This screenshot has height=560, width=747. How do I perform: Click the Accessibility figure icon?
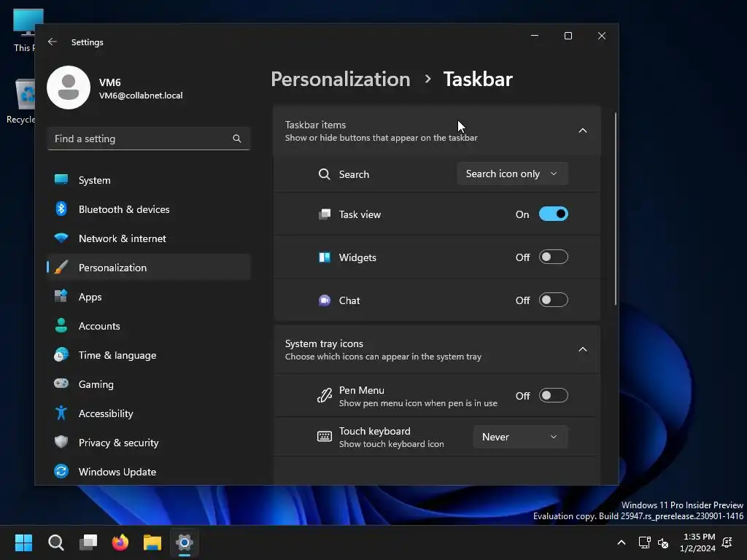coord(61,413)
